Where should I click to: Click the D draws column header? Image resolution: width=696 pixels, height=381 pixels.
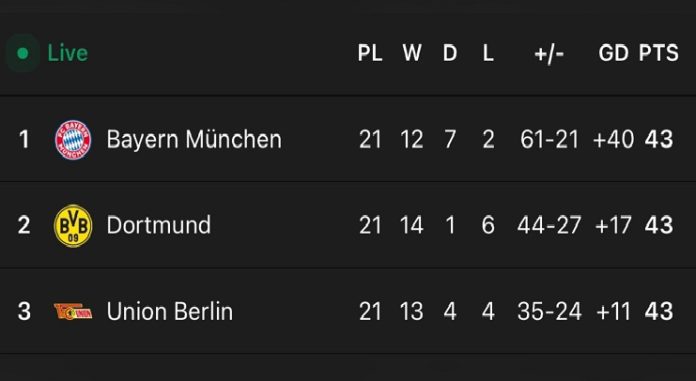point(450,53)
